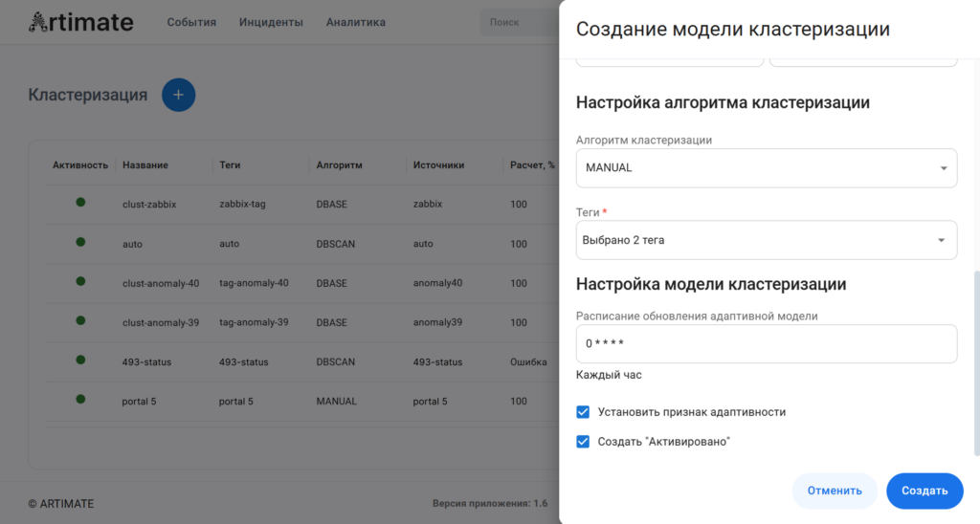Expand the Теги dropdown arrow
The image size is (980, 524).
point(942,240)
